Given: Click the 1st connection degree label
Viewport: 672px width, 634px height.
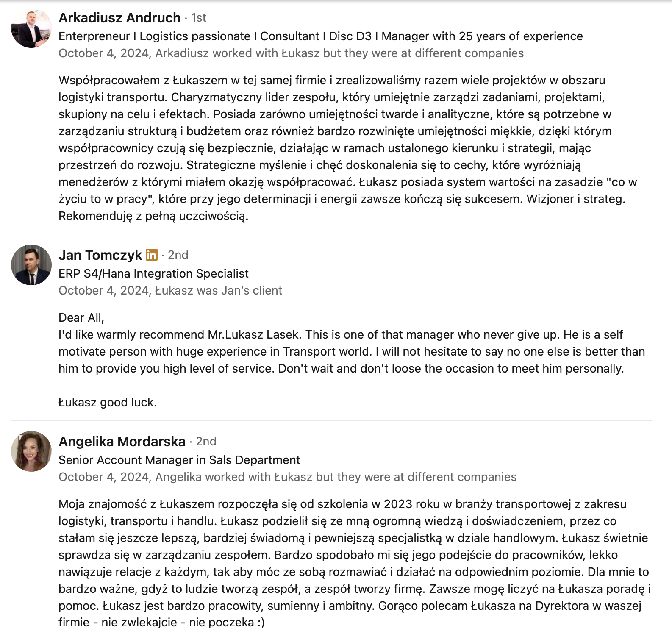Looking at the screenshot, I should [x=198, y=18].
